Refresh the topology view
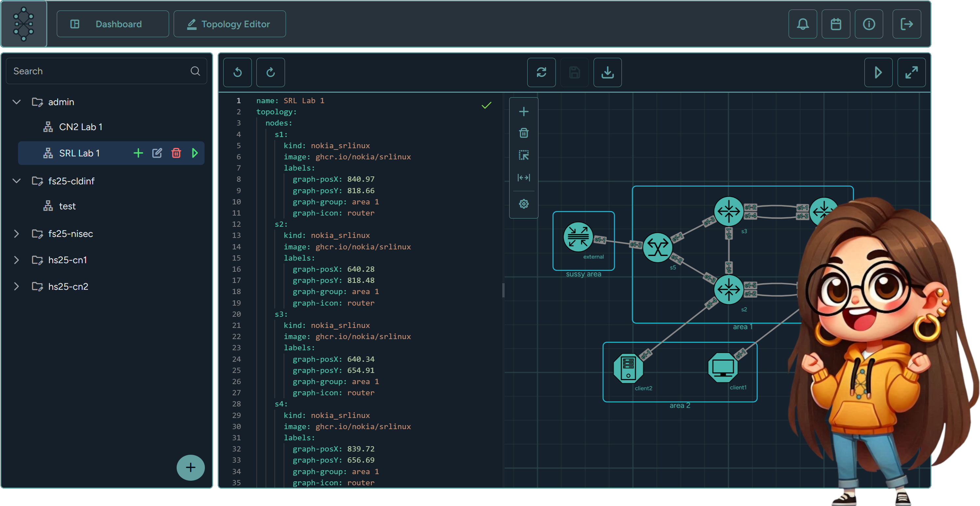This screenshot has height=506, width=980. pyautogui.click(x=541, y=72)
